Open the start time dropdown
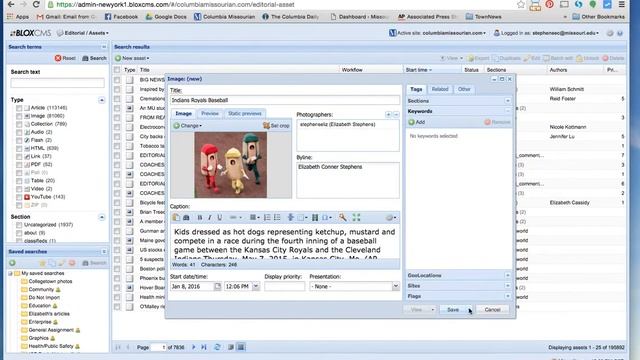The width and height of the screenshot is (640, 360). click(x=256, y=287)
